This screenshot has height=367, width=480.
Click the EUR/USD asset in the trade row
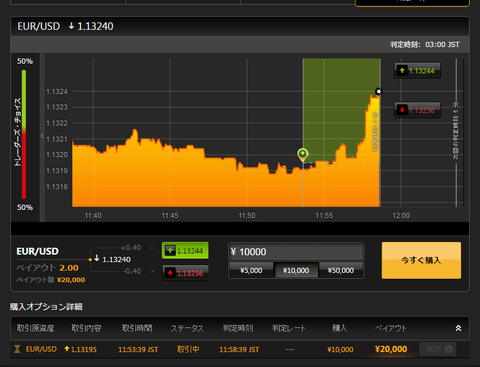click(x=41, y=349)
